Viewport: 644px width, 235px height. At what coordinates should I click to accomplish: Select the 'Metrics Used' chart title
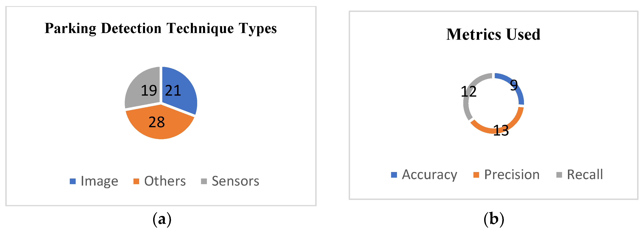(493, 34)
